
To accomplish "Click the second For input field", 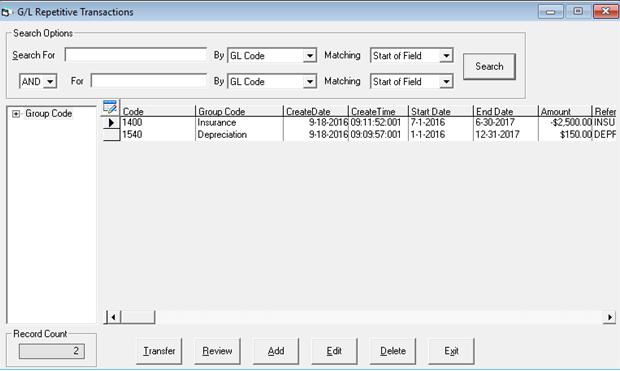I will click(x=149, y=81).
